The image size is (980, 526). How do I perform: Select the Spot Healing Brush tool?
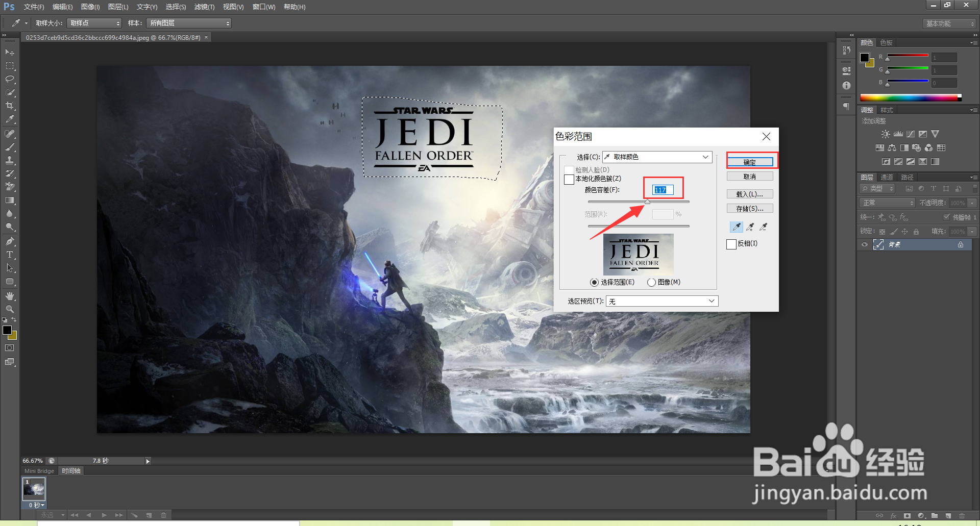[x=10, y=134]
